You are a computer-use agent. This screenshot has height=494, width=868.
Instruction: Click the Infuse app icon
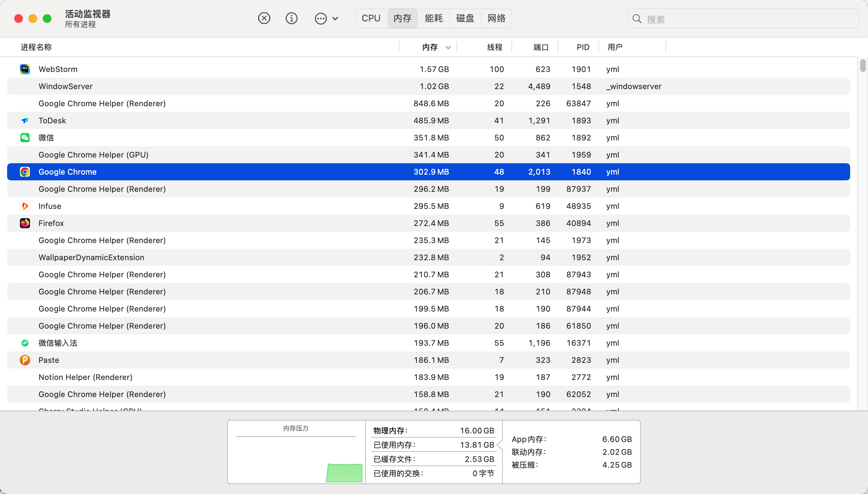point(25,206)
